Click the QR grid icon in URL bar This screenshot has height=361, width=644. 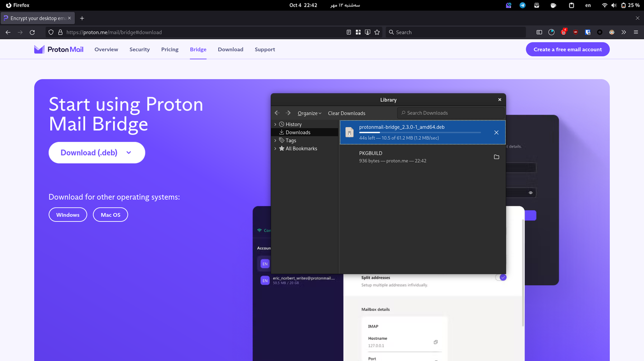pyautogui.click(x=358, y=32)
